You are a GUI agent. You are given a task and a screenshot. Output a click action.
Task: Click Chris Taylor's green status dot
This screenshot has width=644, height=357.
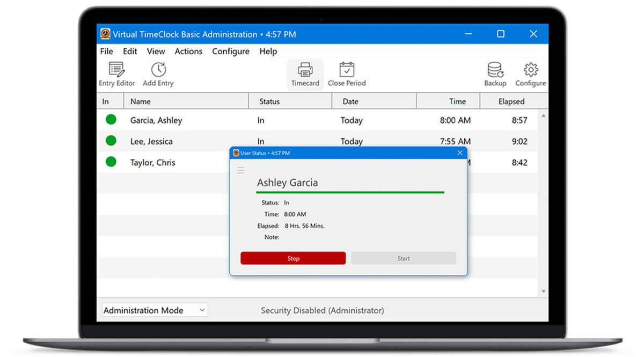click(111, 162)
